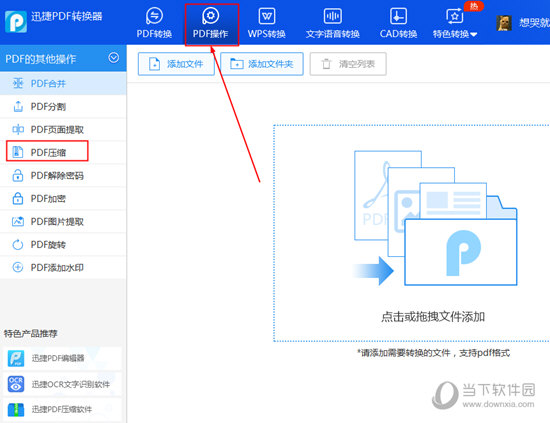
Task: Select 文字语音转换 tab
Action: pos(333,24)
